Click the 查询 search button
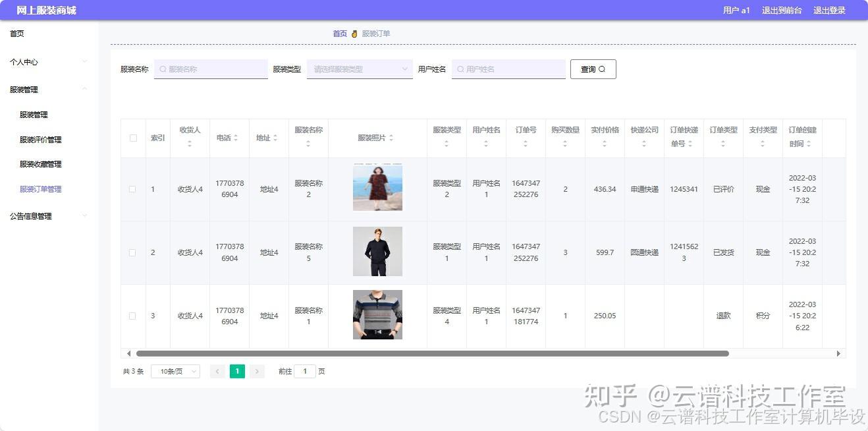Viewport: 868px width, 431px height. (x=593, y=69)
